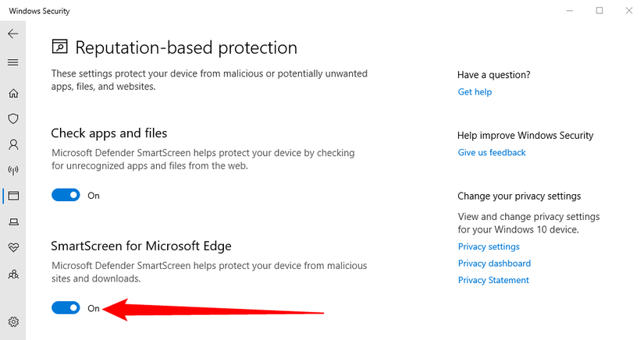Visit the Privacy dashboard link
Screen dimensions: 644x340
494,264
